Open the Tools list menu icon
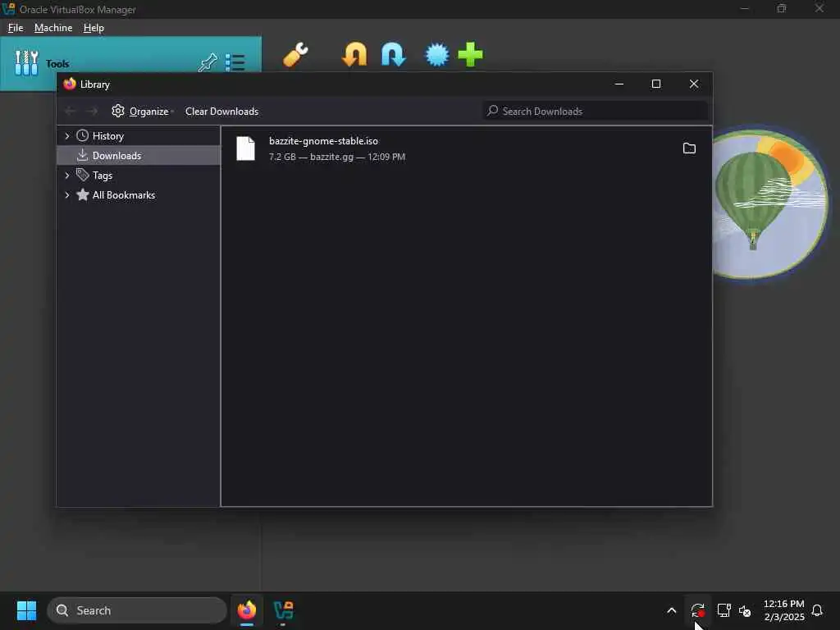Screen dimensions: 840x630 pos(235,62)
